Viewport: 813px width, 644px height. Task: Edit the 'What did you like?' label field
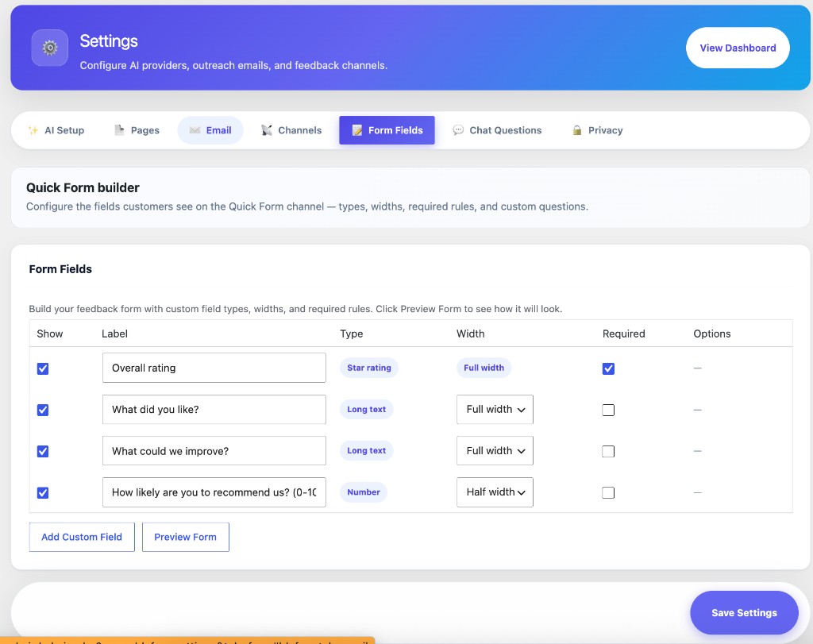tap(214, 409)
